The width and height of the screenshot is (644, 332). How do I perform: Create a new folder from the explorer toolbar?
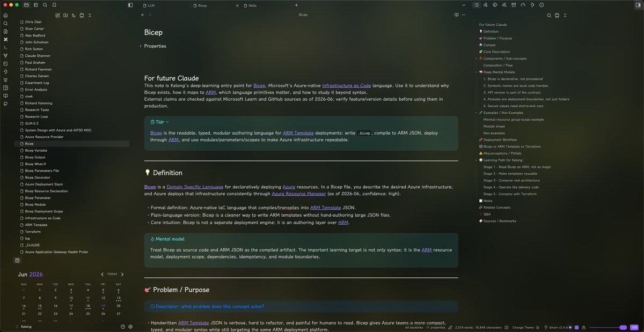click(x=65, y=15)
